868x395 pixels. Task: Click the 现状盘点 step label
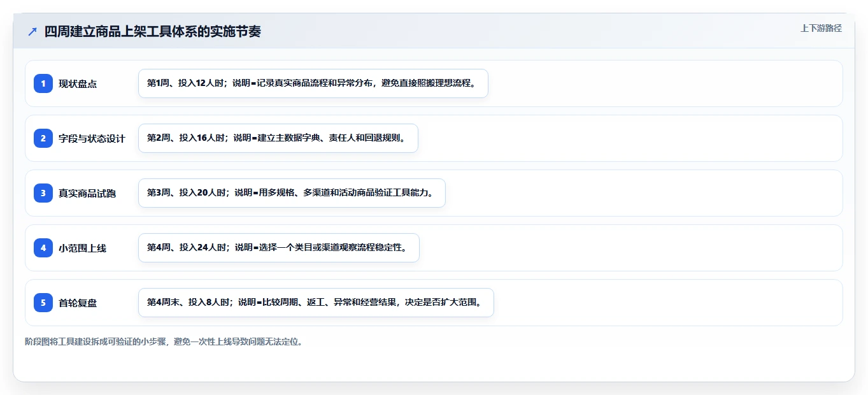pyautogui.click(x=78, y=83)
